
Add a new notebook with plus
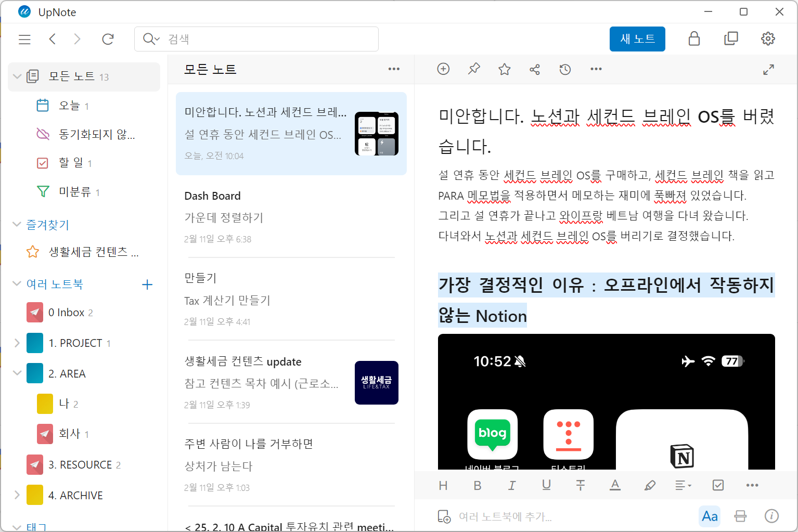click(147, 284)
